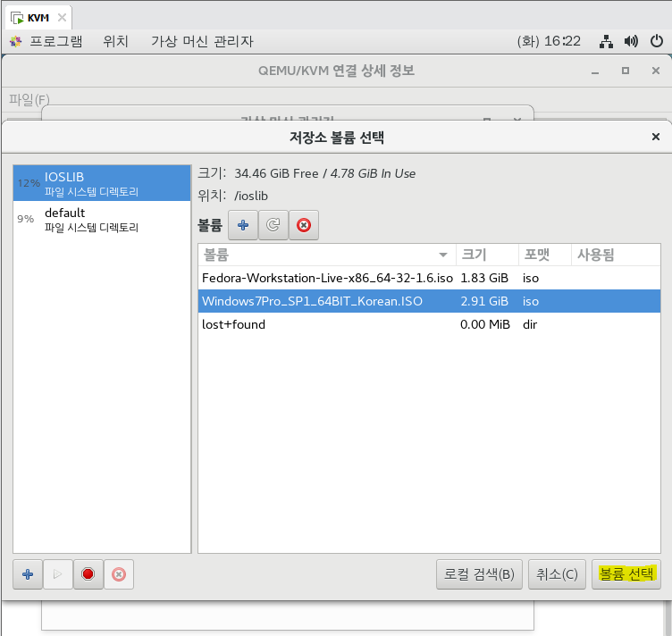Viewport: 672px width, 636px height.
Task: Select the IOSLIB storage pool
Action: 102,183
